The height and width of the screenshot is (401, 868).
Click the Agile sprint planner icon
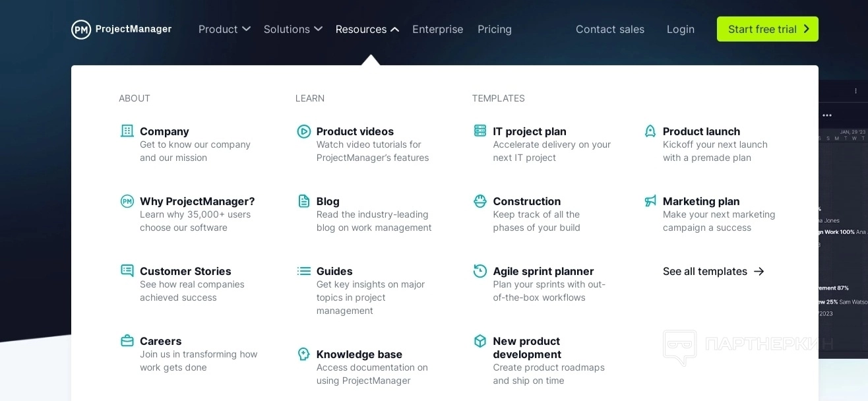pos(480,271)
